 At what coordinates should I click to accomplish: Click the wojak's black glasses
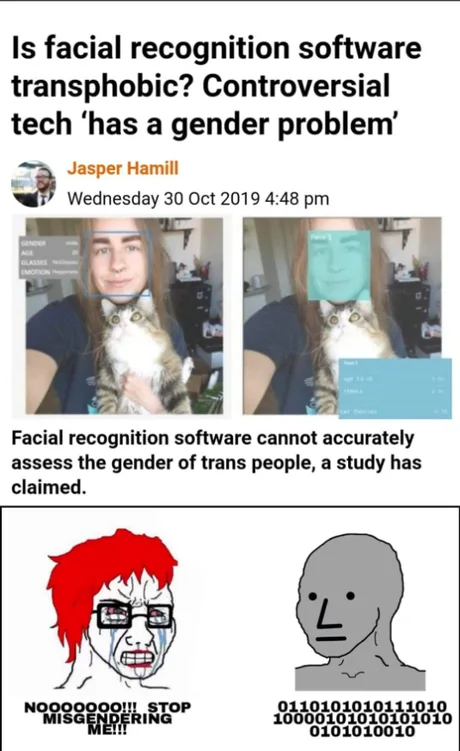(x=134, y=616)
